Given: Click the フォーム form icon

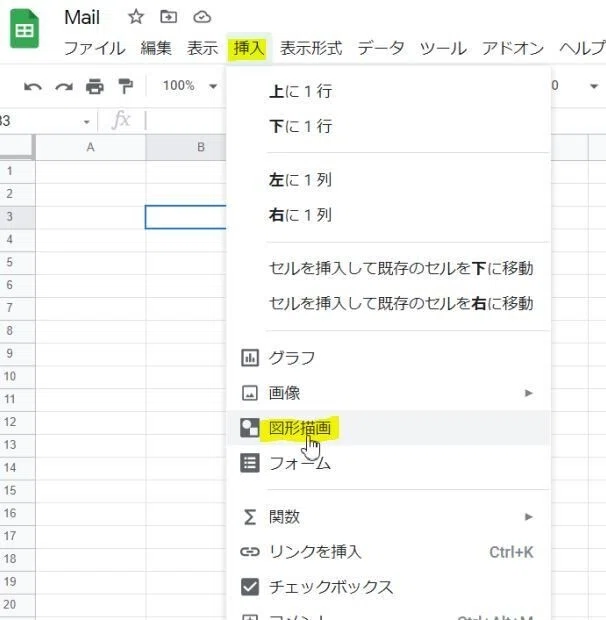Looking at the screenshot, I should 250,463.
